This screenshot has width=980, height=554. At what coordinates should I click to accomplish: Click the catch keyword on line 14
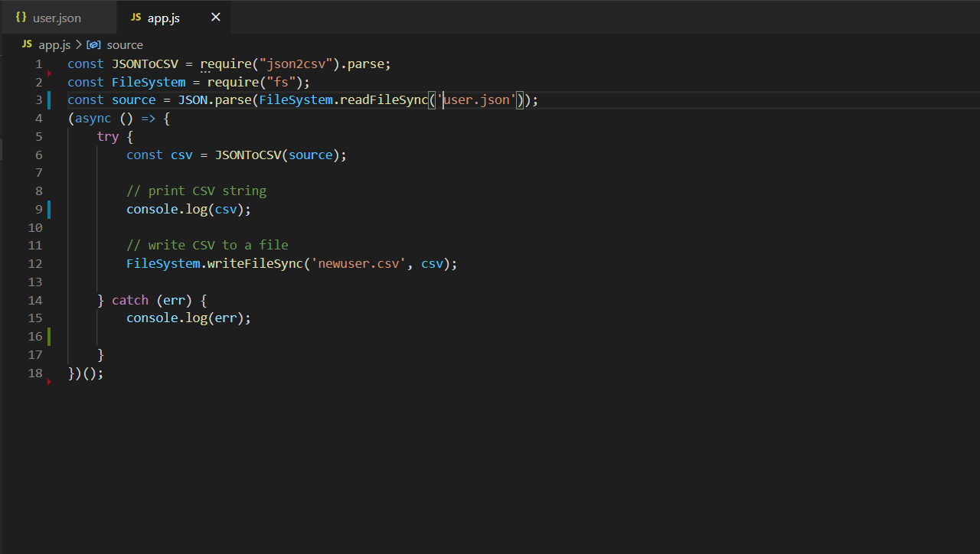130,301
